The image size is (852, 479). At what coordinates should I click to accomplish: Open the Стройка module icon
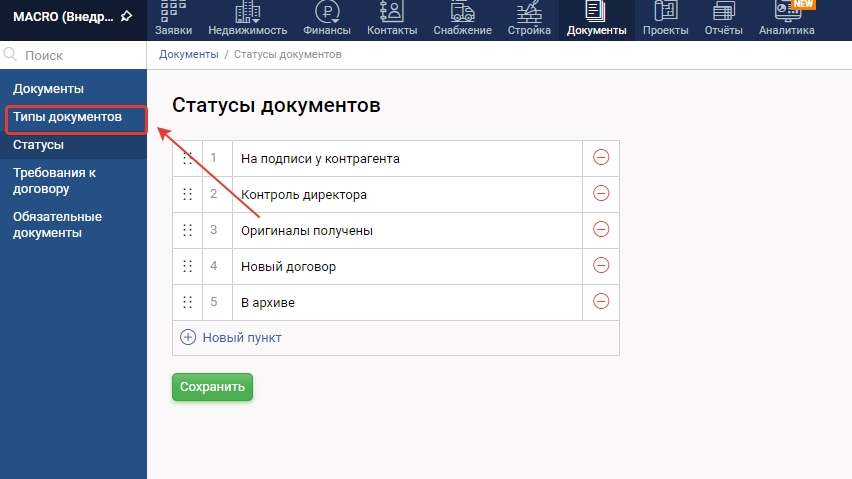pos(529,12)
